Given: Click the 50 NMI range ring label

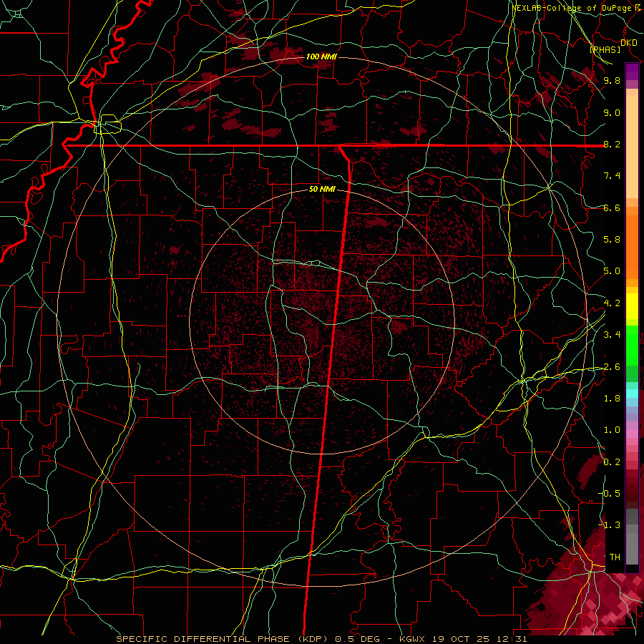Looking at the screenshot, I should click(x=322, y=190).
